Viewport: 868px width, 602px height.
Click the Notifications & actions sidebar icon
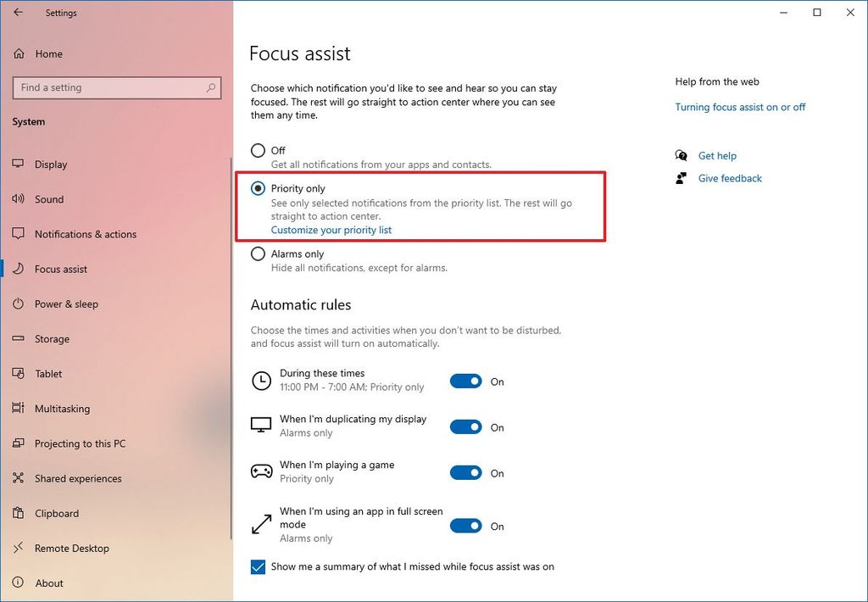[19, 234]
